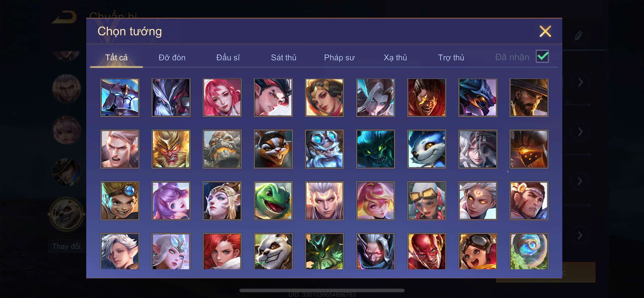Pick the red masked Flash hero
This screenshot has width=644, height=298.
pos(426,251)
